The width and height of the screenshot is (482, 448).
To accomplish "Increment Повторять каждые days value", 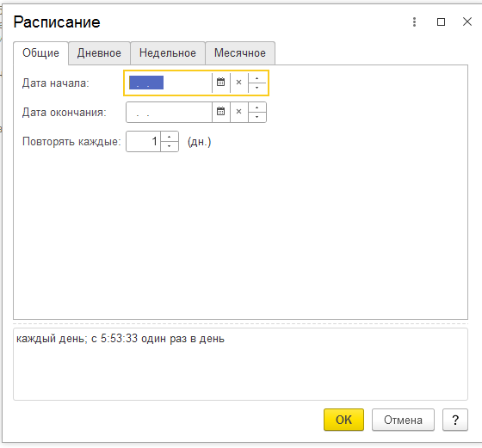I will (x=170, y=137).
